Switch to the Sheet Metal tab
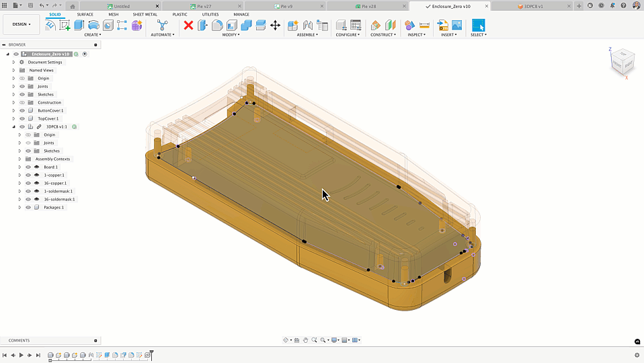644x363 pixels. [x=145, y=14]
